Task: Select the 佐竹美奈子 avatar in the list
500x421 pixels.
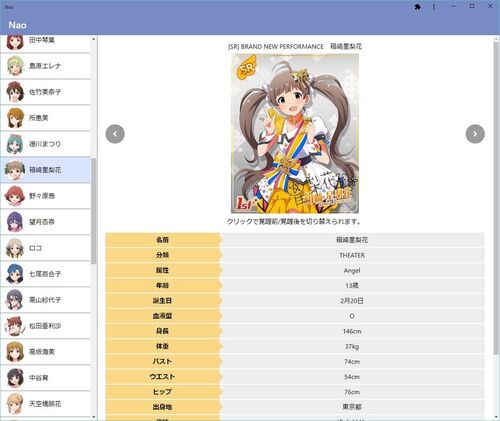Action: pos(15,92)
